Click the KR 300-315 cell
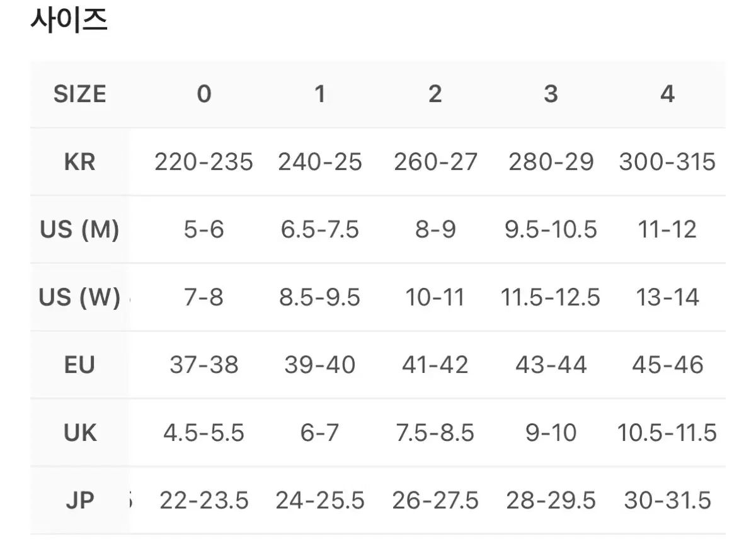 click(x=667, y=162)
